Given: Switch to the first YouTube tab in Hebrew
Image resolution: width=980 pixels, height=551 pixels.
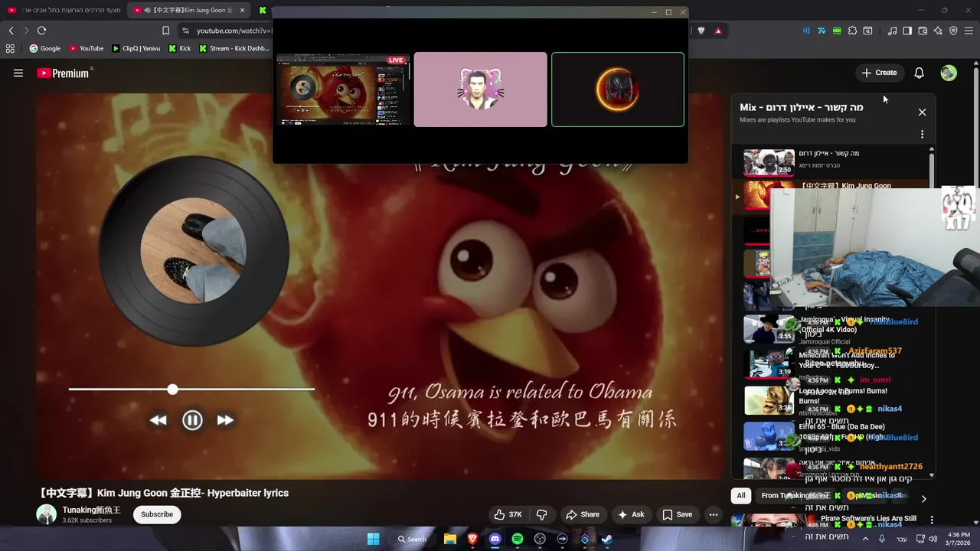Looking at the screenshot, I should pyautogui.click(x=63, y=10).
